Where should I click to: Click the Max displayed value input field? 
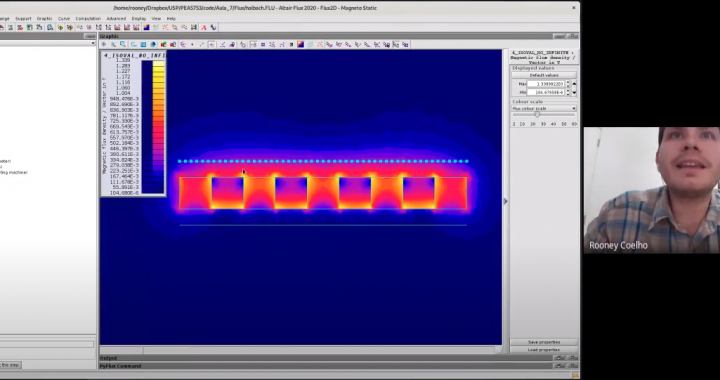tap(546, 84)
